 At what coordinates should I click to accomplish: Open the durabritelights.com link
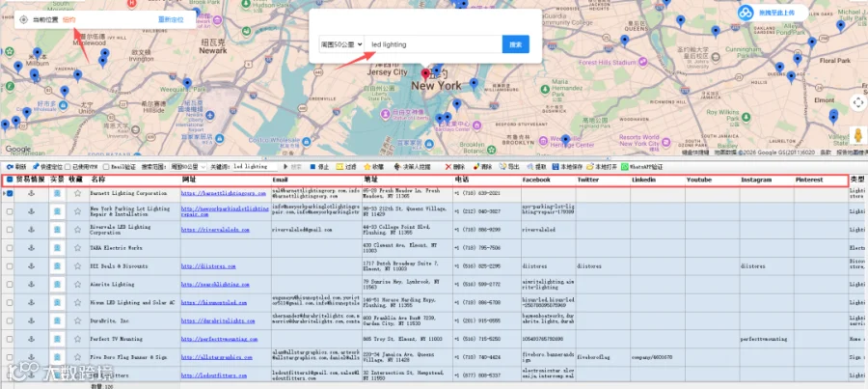[x=219, y=320]
